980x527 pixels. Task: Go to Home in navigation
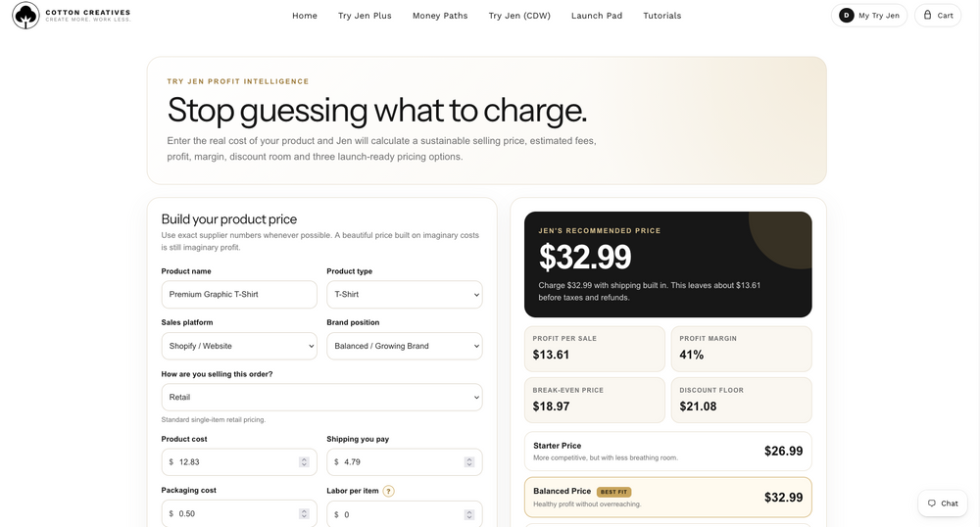click(x=305, y=16)
